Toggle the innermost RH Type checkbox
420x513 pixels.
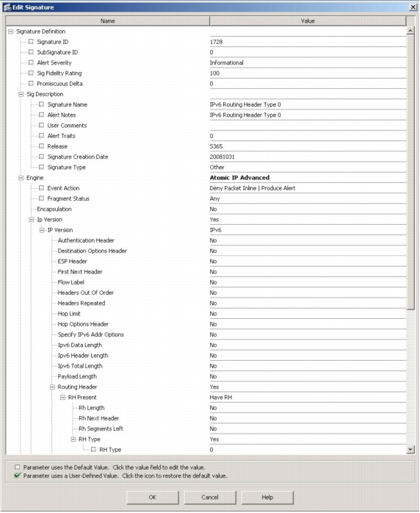[x=94, y=450]
